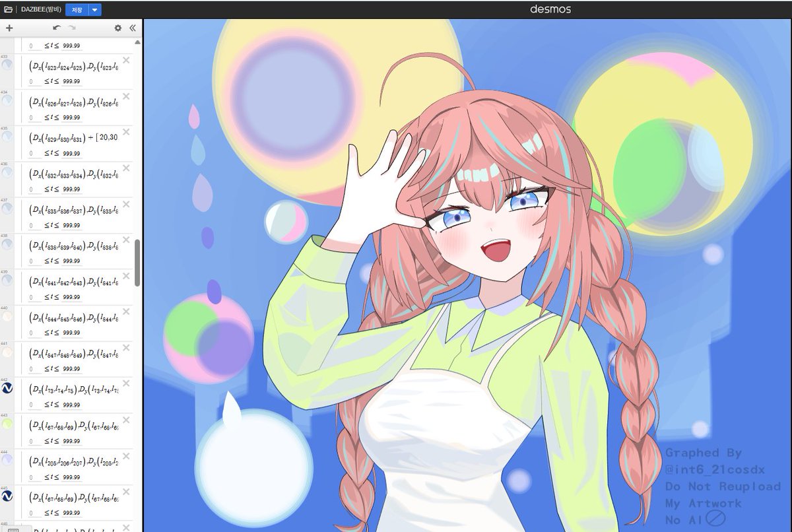Click formula text starting Dx(l835,l836,l837)
The image size is (792, 532).
pos(73,209)
